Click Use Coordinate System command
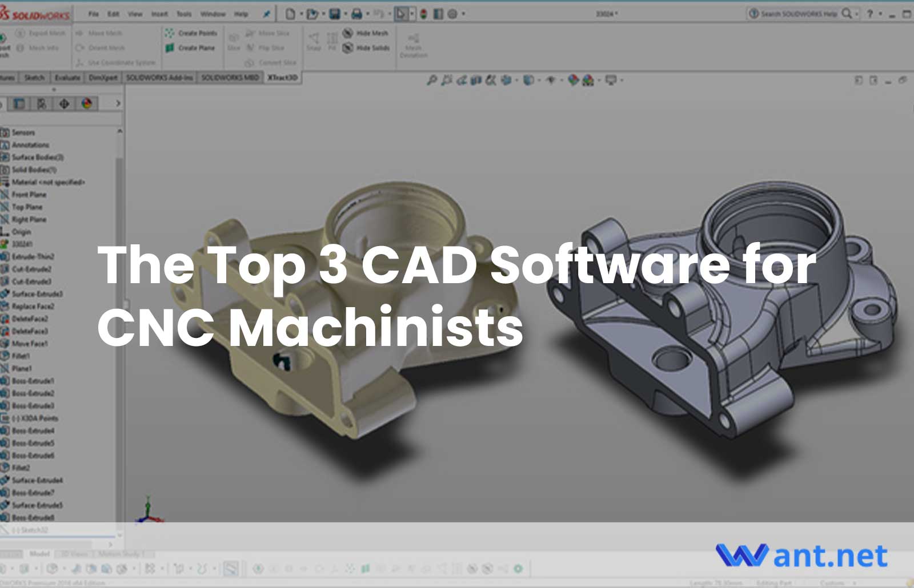The width and height of the screenshot is (914, 588). [115, 62]
